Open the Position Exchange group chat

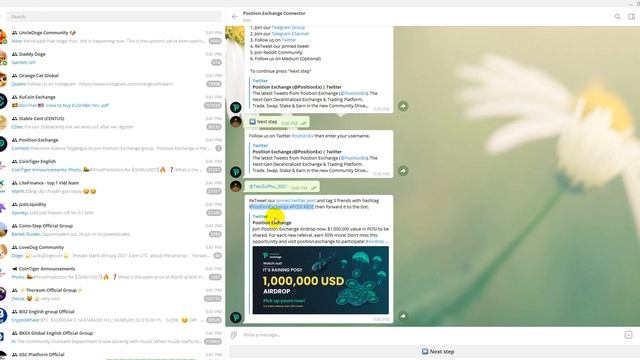(x=111, y=144)
